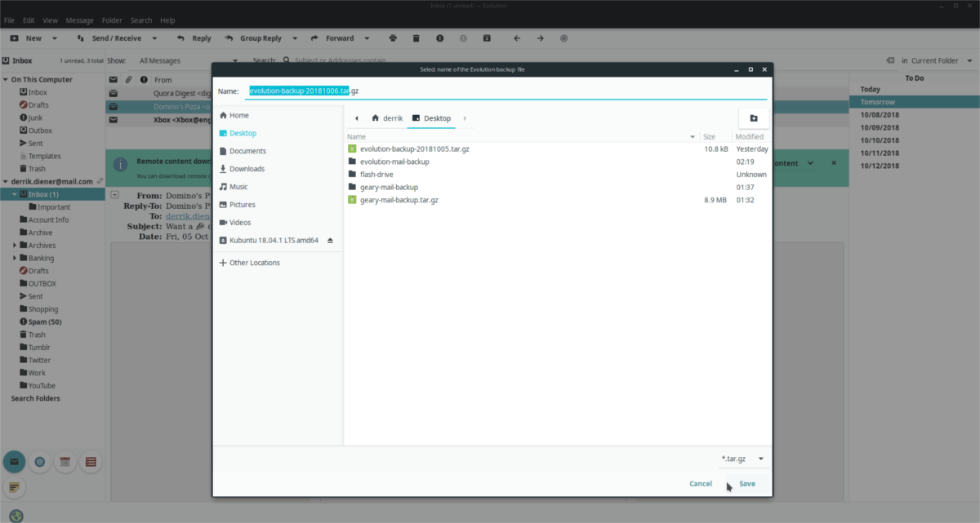Open the Spam (50) mail folder
The image size is (980, 523).
[45, 321]
